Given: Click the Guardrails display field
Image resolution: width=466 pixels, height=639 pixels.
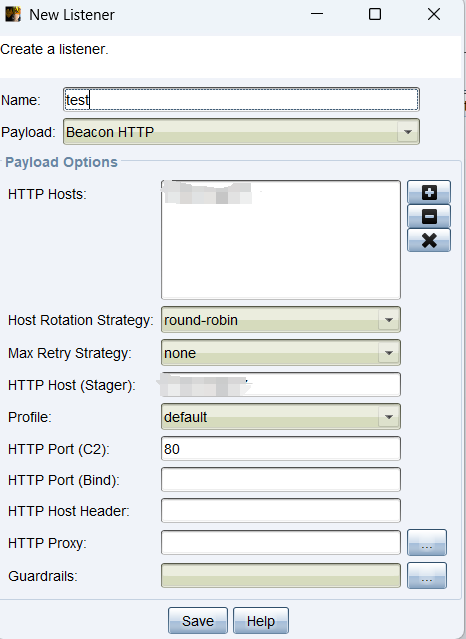Looking at the screenshot, I should pyautogui.click(x=281, y=575).
